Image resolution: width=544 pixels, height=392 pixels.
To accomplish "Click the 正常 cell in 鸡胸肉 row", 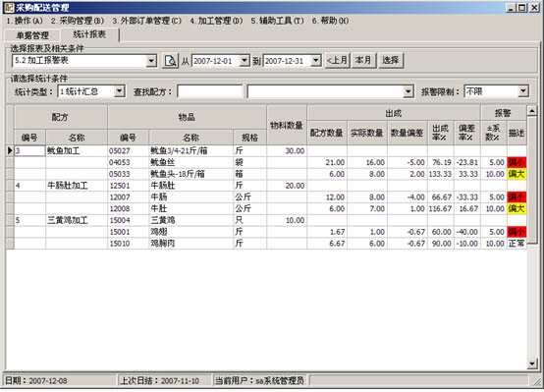I will tap(517, 244).
